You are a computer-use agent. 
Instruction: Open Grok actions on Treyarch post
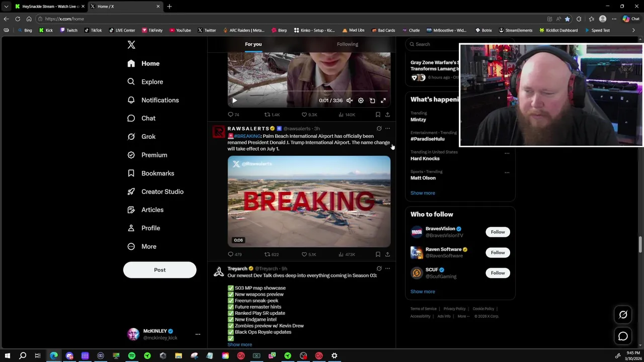click(379, 268)
